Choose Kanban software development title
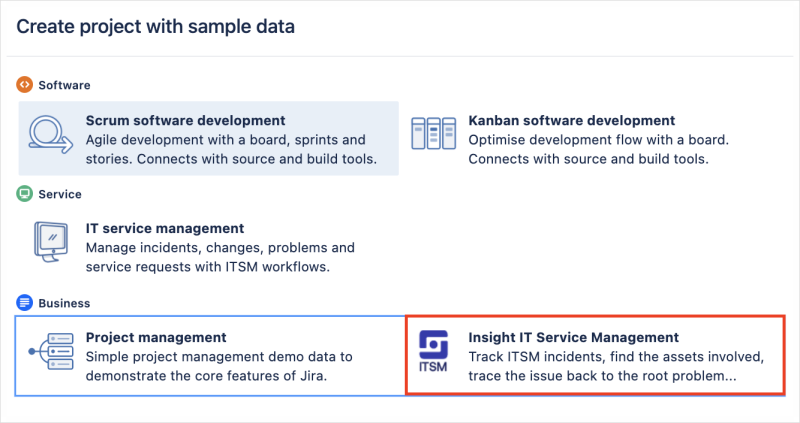Viewport: 800px width, 423px height. 572,120
